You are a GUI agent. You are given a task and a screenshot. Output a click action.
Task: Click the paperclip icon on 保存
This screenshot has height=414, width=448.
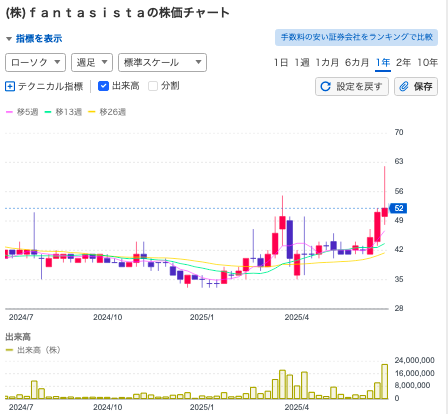click(x=404, y=87)
